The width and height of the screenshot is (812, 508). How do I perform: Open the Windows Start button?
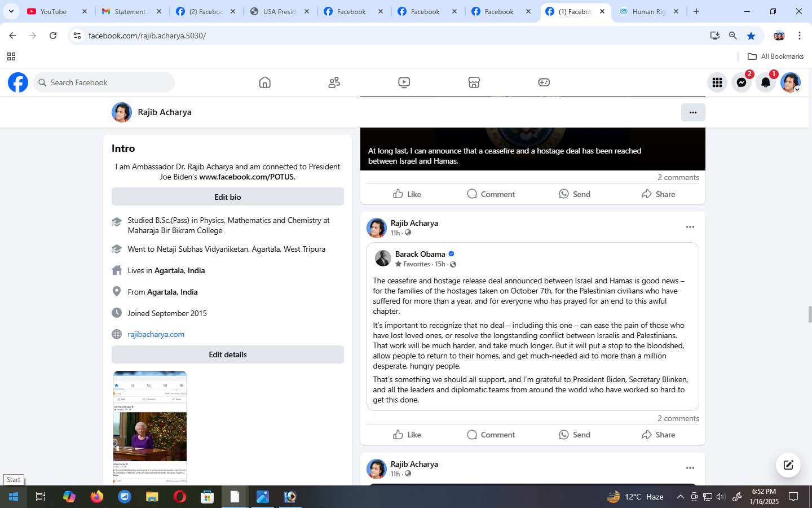point(14,497)
